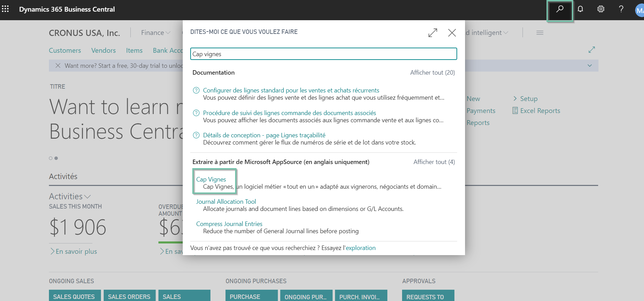Open the Sales Orders tile
Viewport: 644px width, 301px height.
130,296
